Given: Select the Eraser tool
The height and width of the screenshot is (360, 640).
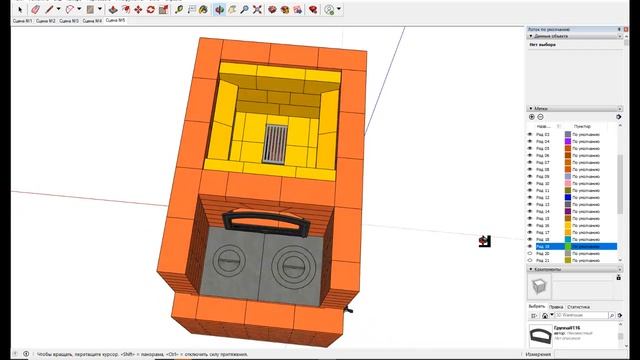Looking at the screenshot, I should 36,9.
